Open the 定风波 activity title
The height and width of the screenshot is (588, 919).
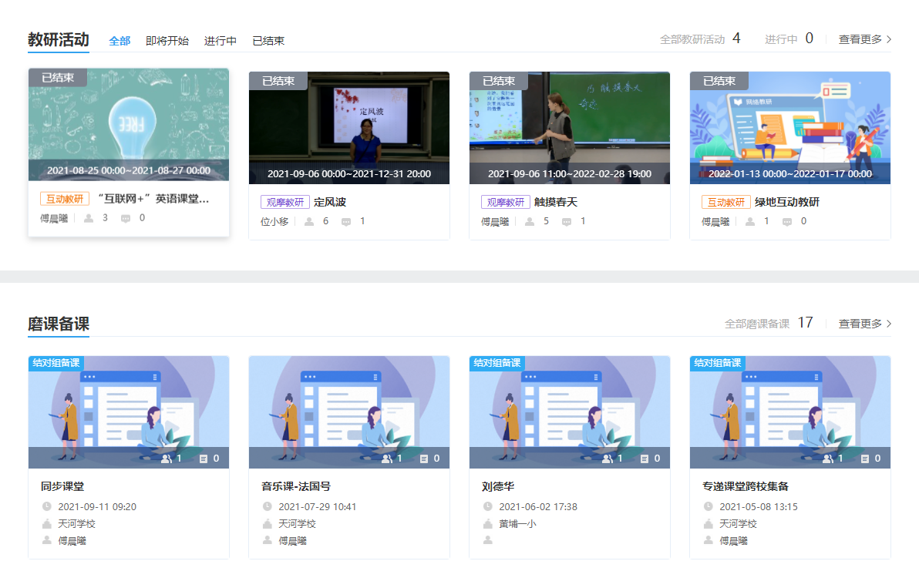(x=330, y=202)
